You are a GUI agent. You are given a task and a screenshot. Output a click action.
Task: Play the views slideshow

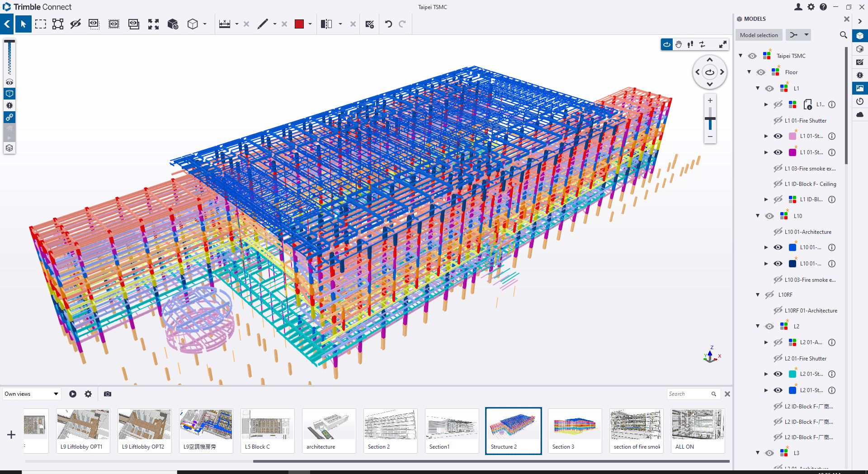[73, 394]
